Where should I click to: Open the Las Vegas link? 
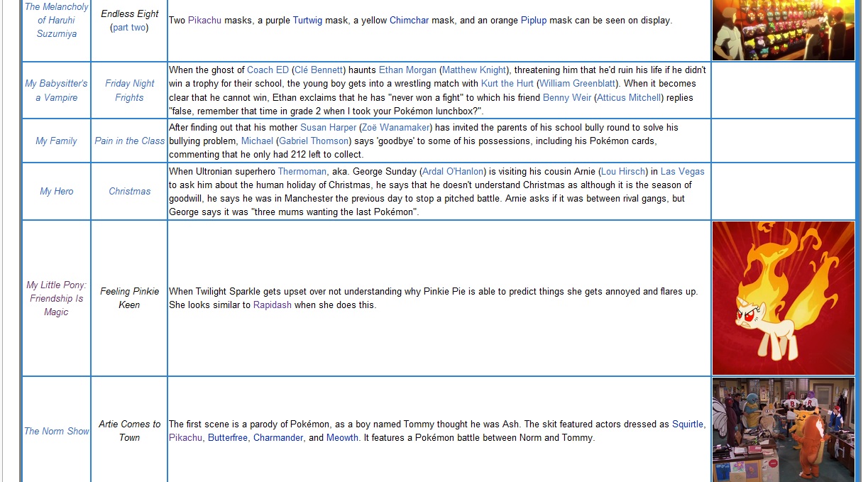(683, 172)
